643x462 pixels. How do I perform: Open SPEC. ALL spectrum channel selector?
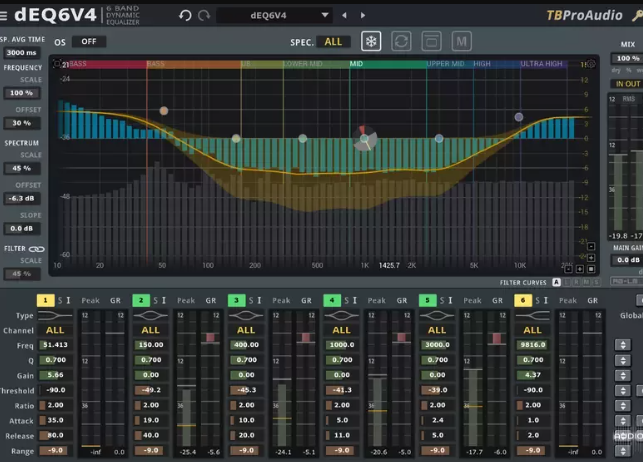333,42
